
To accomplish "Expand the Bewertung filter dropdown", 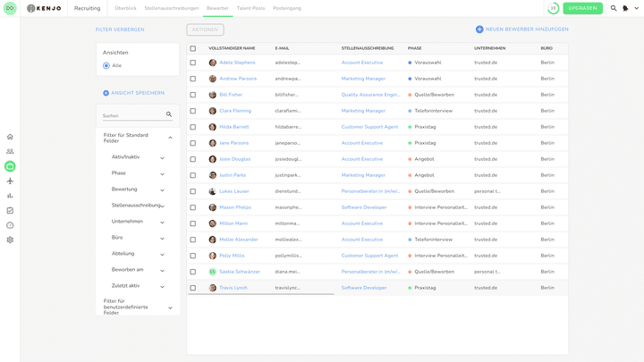I will tap(162, 189).
